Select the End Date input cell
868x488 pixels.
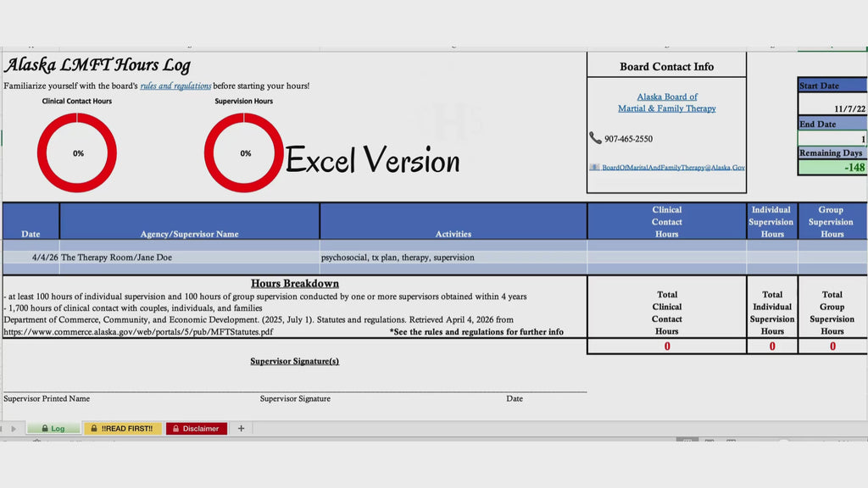coord(832,138)
